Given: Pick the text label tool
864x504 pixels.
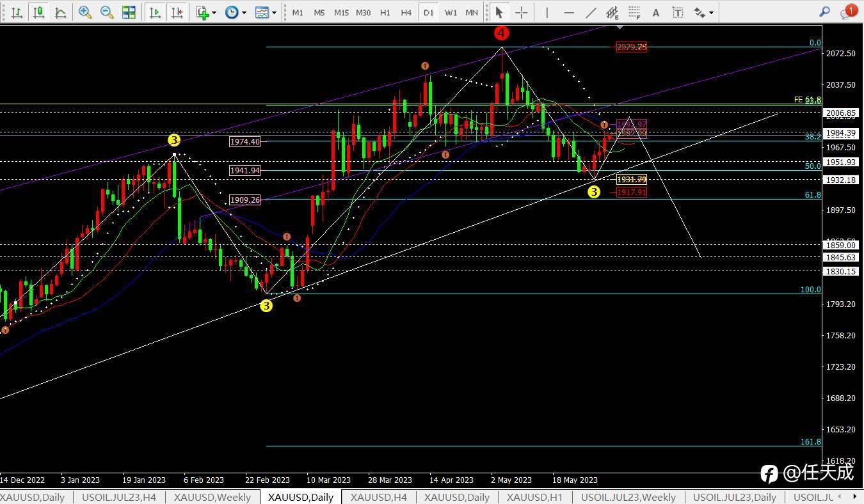Looking at the screenshot, I should pos(678,12).
